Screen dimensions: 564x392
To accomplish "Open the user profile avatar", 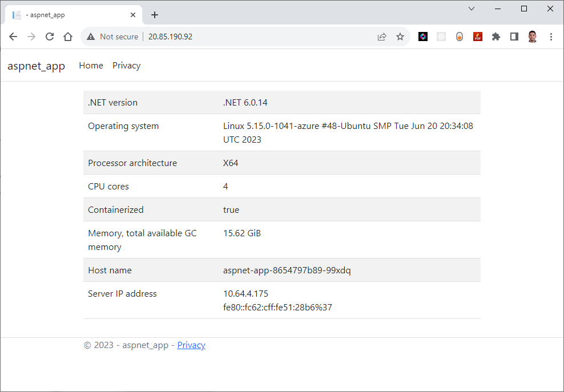I will (533, 37).
